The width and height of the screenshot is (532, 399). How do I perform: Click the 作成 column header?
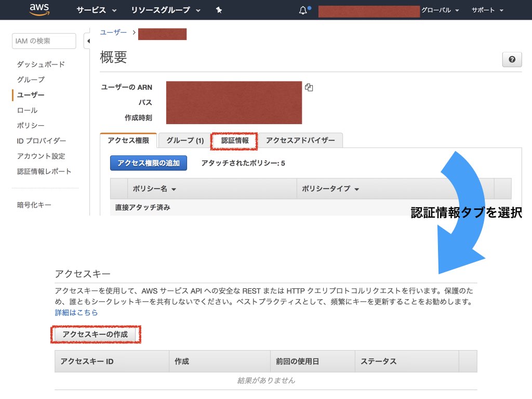click(x=220, y=362)
